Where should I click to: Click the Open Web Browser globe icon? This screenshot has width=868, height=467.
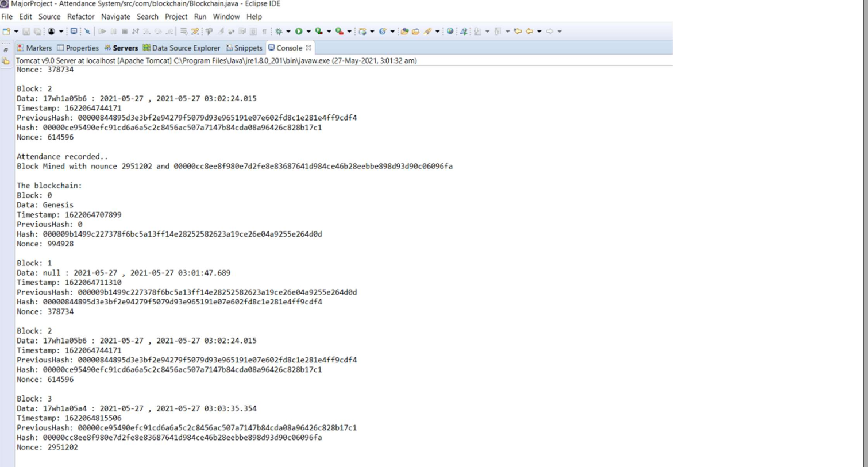[x=450, y=31]
